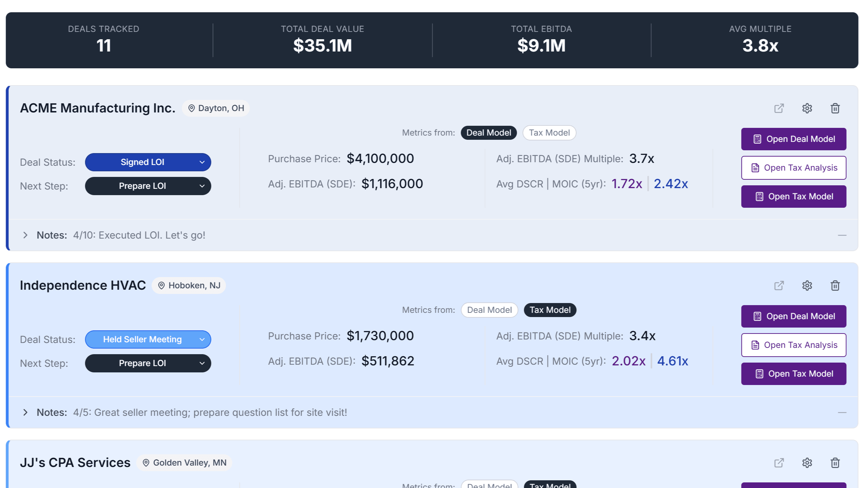
Task: Click the Independence HVAC note about seller meeting
Action: (210, 412)
